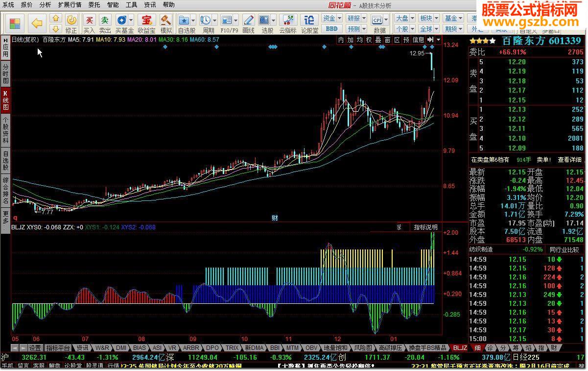Click the jump-to-end arrow icon above chart
This screenshot has height=371, width=588.
tap(430, 40)
